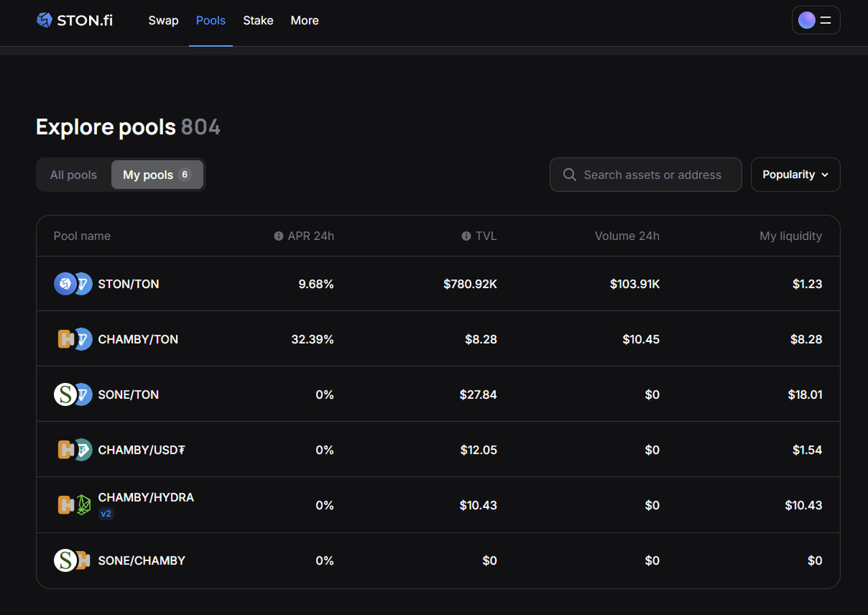Click the v2 badge under CHAMBY/HYDRA

(x=106, y=514)
